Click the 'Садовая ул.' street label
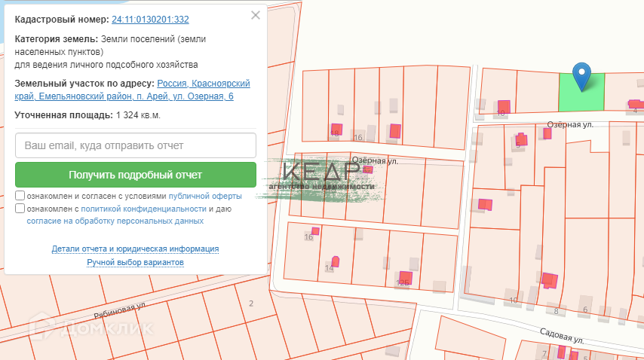The image size is (644, 360). tap(562, 336)
